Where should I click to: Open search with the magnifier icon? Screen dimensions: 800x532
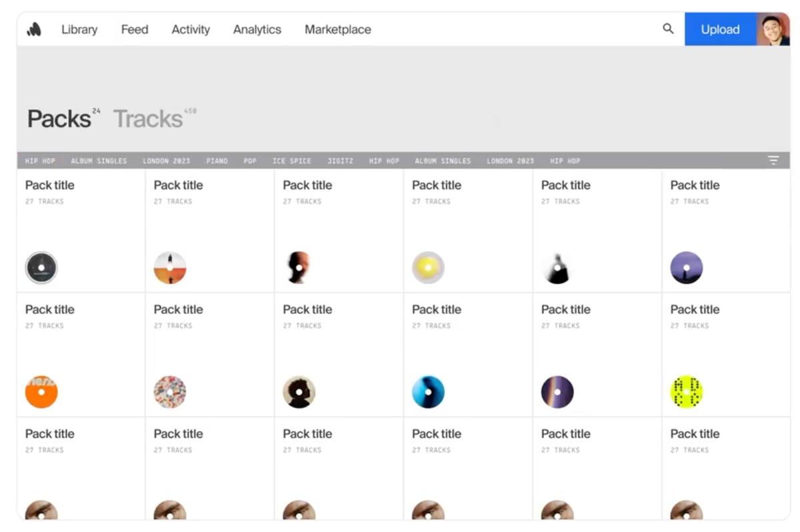pyautogui.click(x=668, y=29)
